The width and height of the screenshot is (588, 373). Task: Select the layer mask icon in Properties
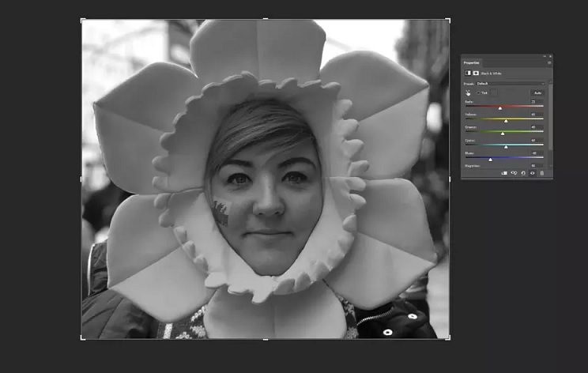(476, 73)
